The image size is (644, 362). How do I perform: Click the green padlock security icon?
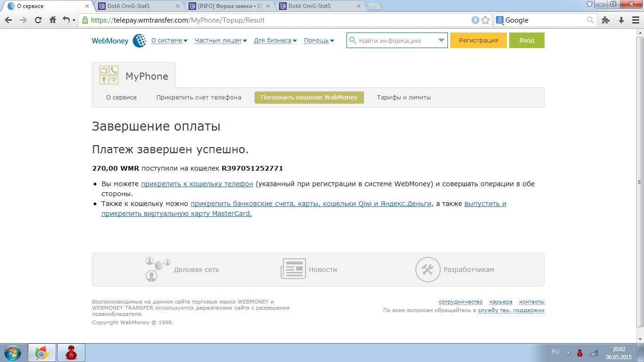(85, 20)
